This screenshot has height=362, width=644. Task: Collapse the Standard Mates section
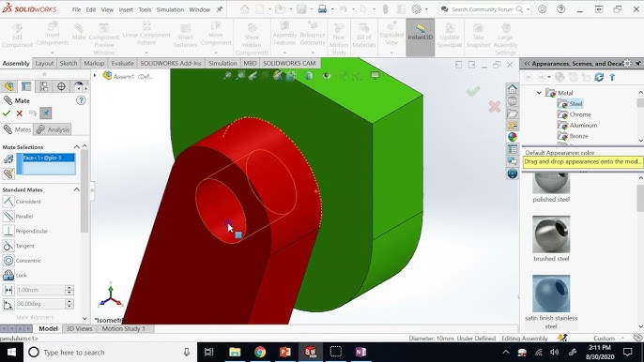point(77,189)
